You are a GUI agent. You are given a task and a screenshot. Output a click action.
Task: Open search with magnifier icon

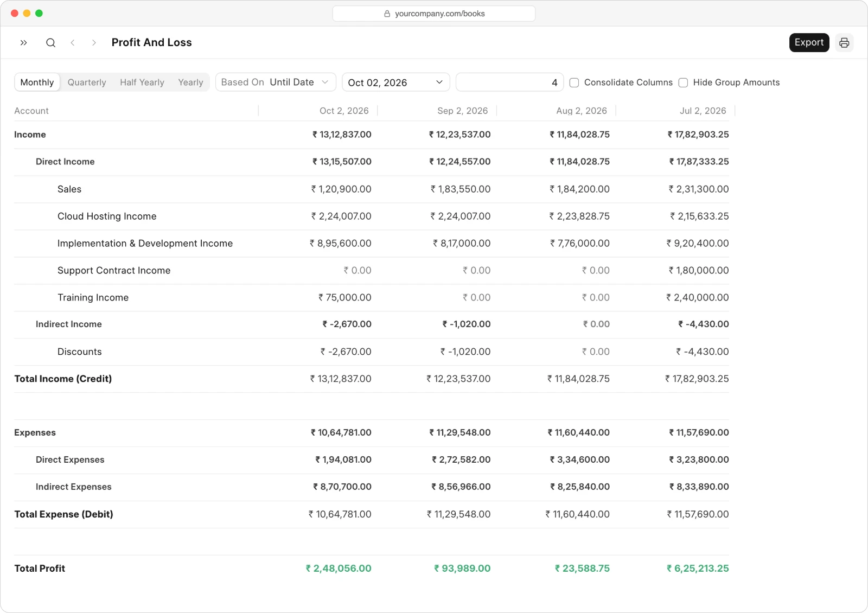(x=50, y=43)
